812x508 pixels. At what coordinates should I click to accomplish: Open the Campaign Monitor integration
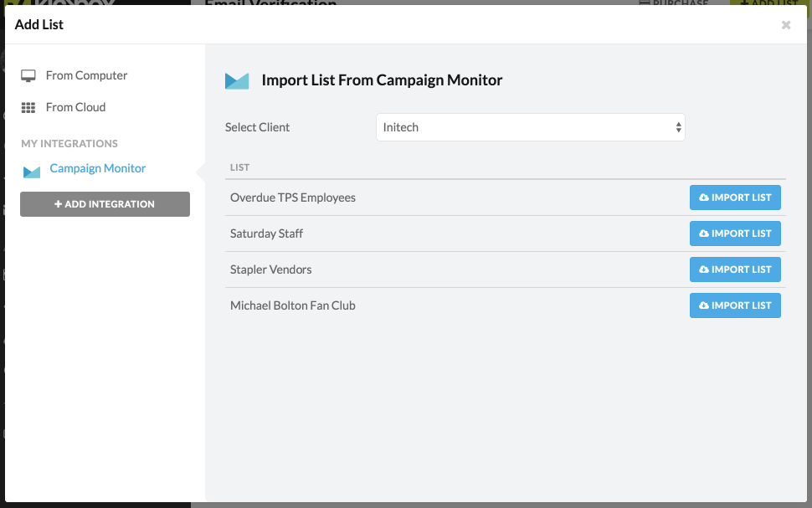point(97,168)
